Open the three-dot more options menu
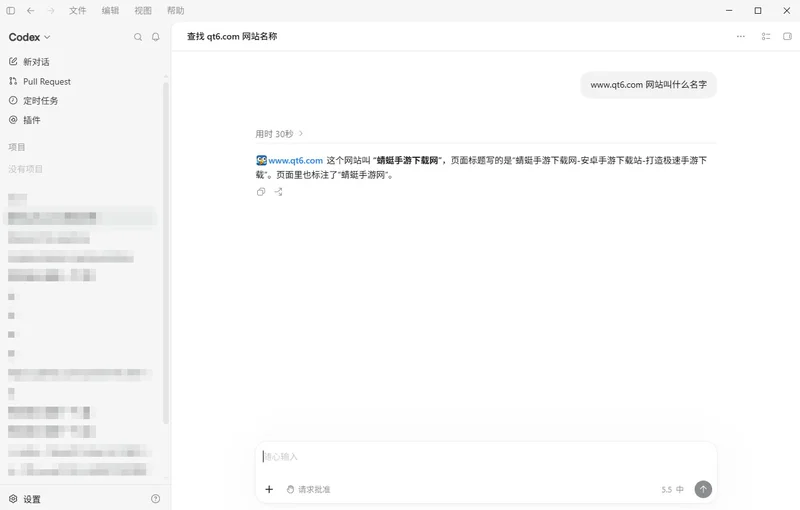800x510 pixels. click(741, 36)
